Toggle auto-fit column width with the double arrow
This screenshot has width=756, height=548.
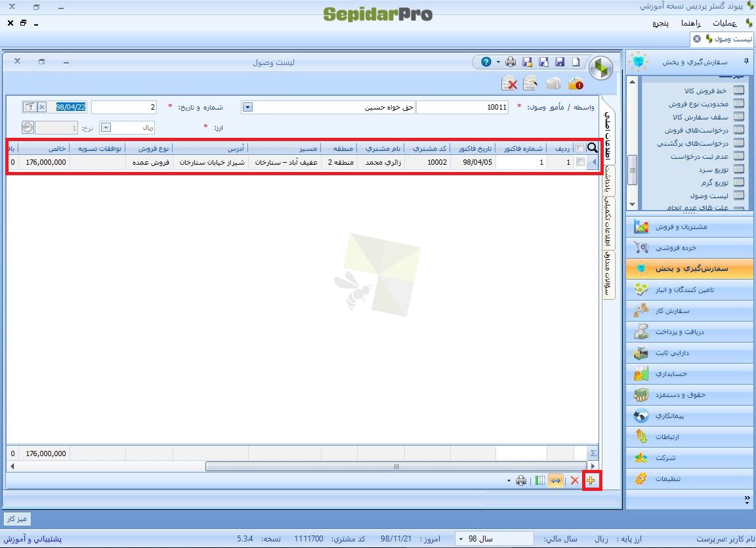click(556, 480)
